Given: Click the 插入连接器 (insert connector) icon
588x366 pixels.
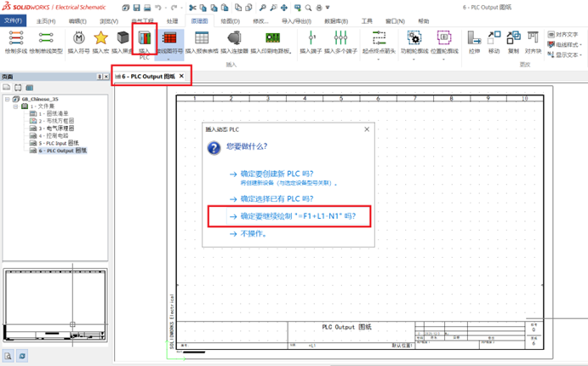Looking at the screenshot, I should 234,37.
